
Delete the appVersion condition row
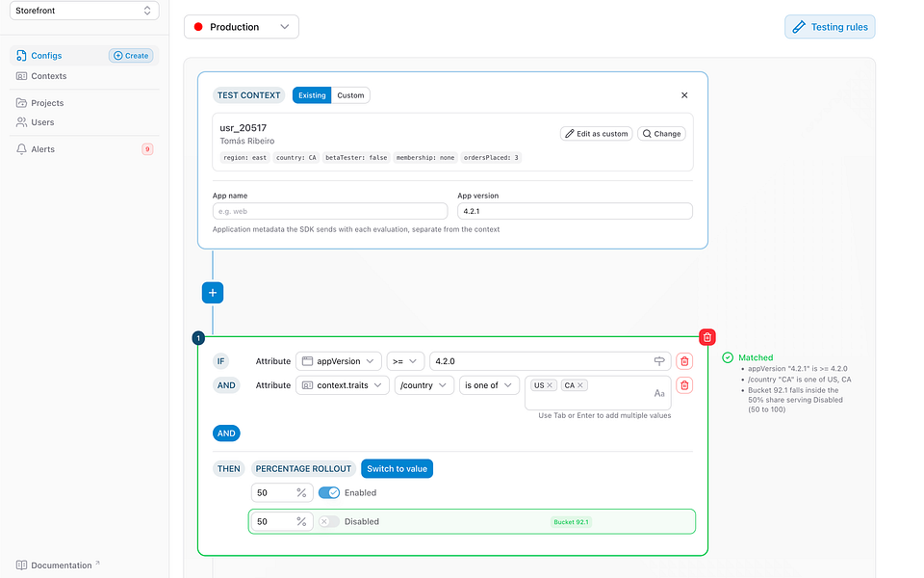tap(684, 361)
